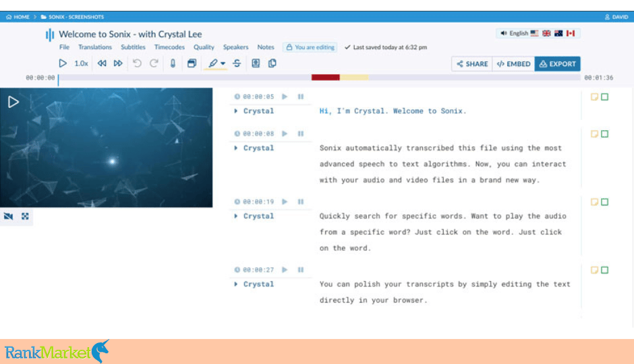Check the box for the 00:00:05 paragraph
Image resolution: width=634 pixels, height=364 pixels.
pos(604,96)
